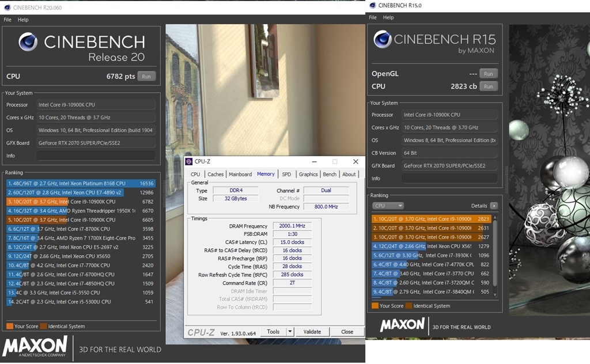Viewport: 590px width, 364px height.
Task: Click the Size value 32 GBytes
Action: tap(236, 199)
